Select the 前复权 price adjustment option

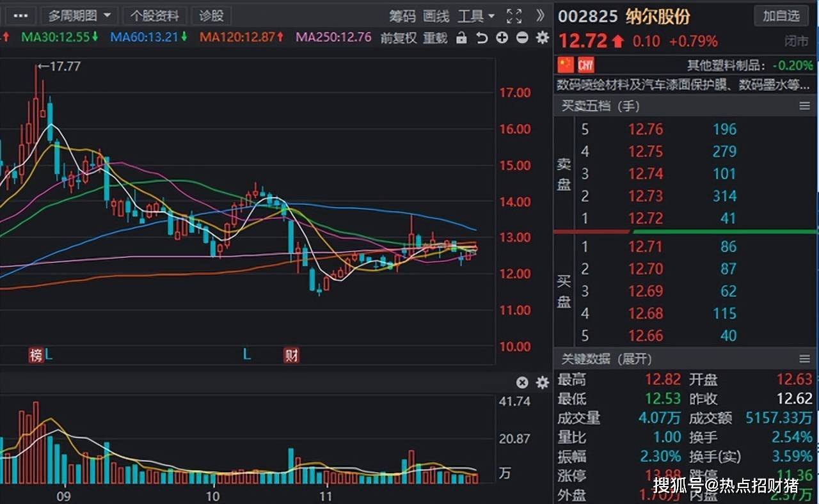[399, 38]
